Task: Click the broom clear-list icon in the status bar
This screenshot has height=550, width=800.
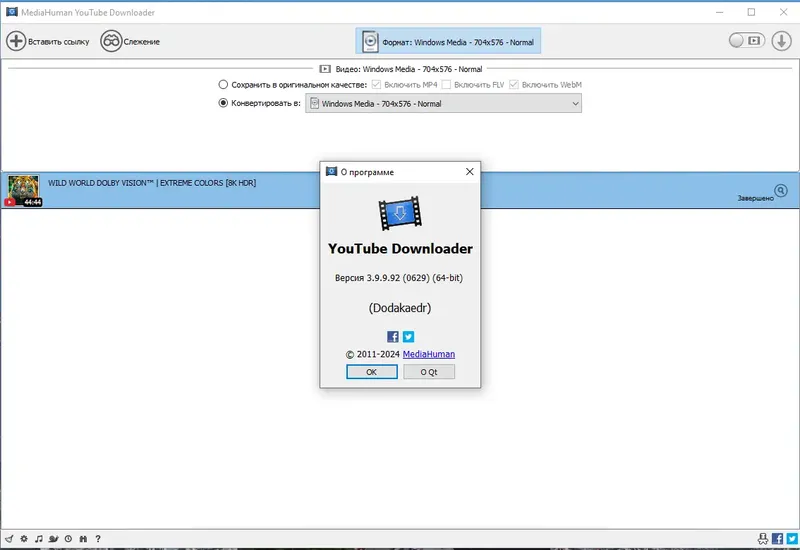Action: 9,539
